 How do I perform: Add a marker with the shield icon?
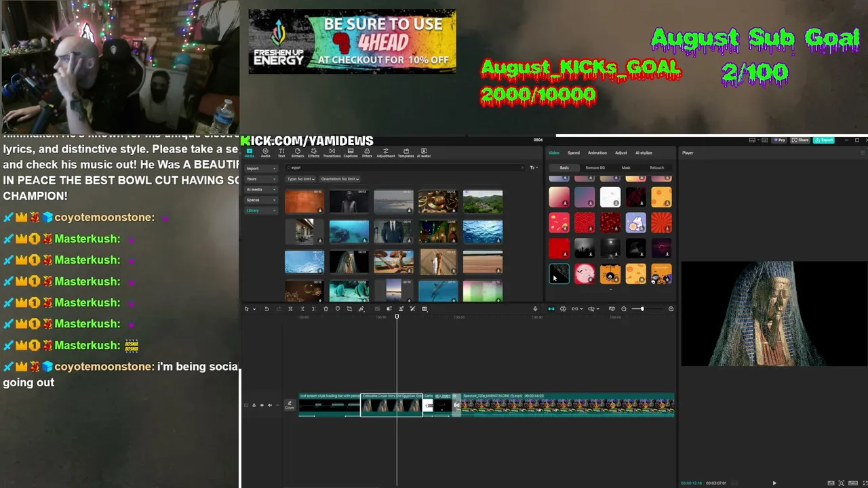pos(338,309)
